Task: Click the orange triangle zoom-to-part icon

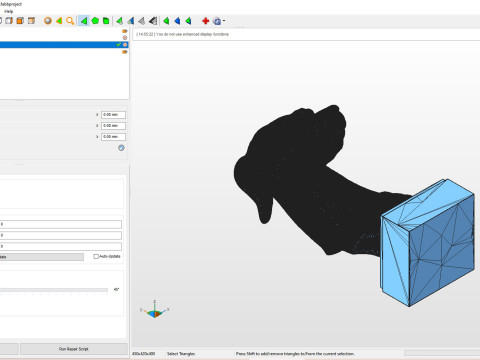Action: click(59, 21)
